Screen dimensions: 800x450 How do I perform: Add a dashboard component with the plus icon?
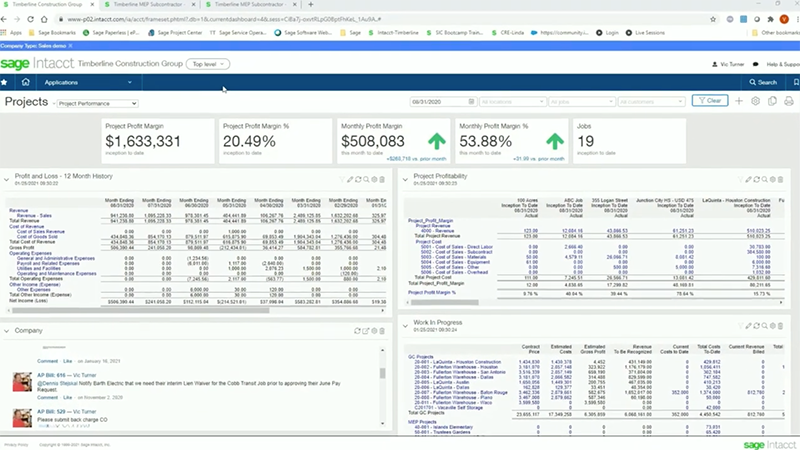[739, 101]
